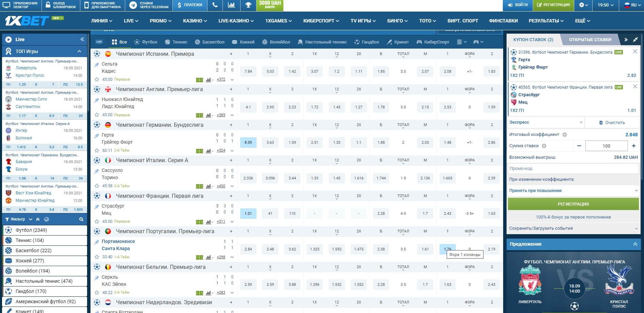Open Ливерпуль vs Кристал Пэлэс top game
The width and height of the screenshot is (644, 313).
tap(44, 72)
